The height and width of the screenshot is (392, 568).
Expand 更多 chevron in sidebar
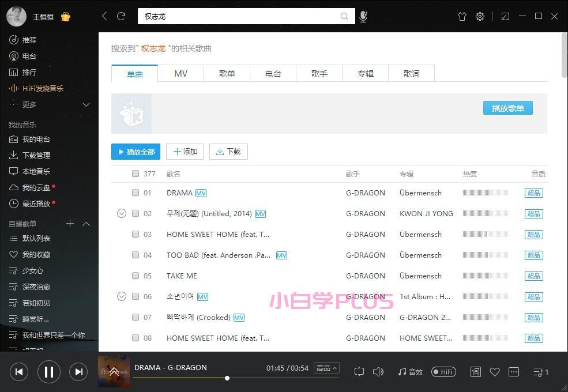pos(86,105)
